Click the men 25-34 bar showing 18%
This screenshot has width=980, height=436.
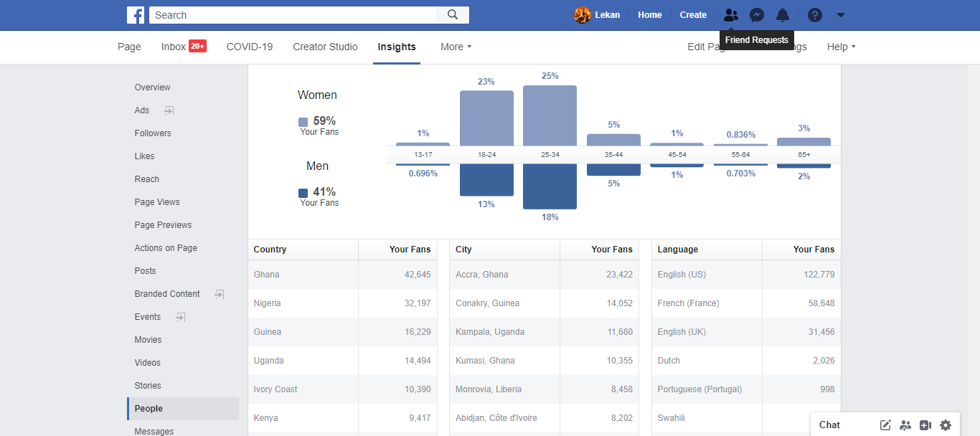click(550, 186)
